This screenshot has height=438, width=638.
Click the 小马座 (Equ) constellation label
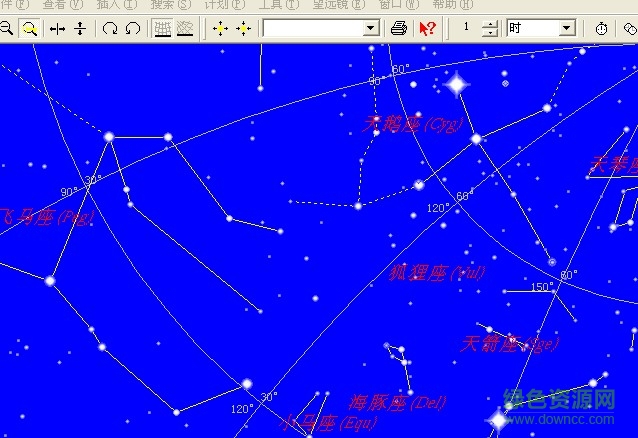click(329, 423)
